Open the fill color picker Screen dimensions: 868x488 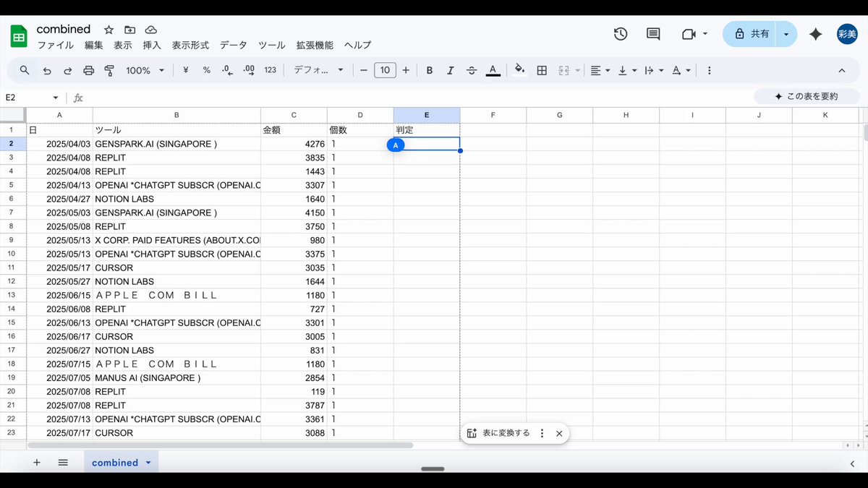pyautogui.click(x=519, y=70)
